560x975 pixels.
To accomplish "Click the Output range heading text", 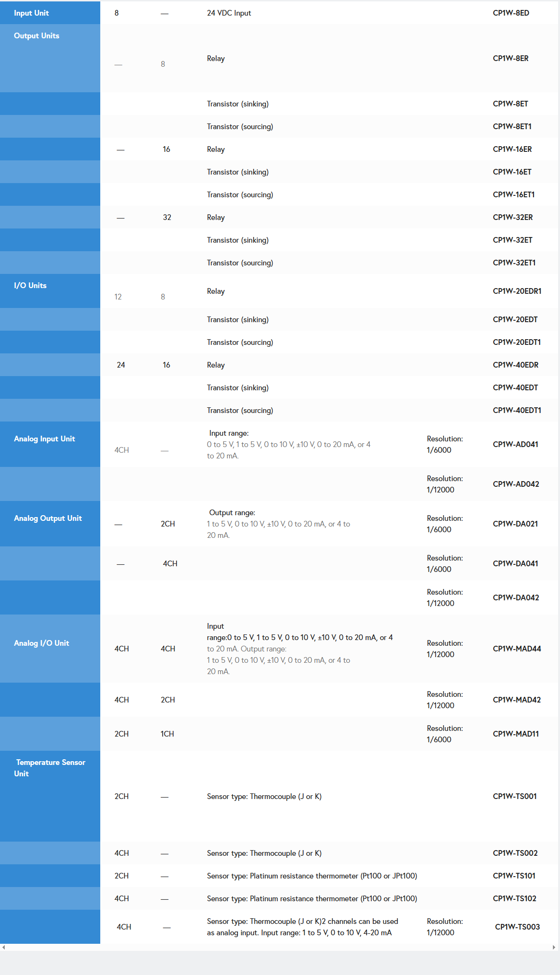I will (232, 512).
